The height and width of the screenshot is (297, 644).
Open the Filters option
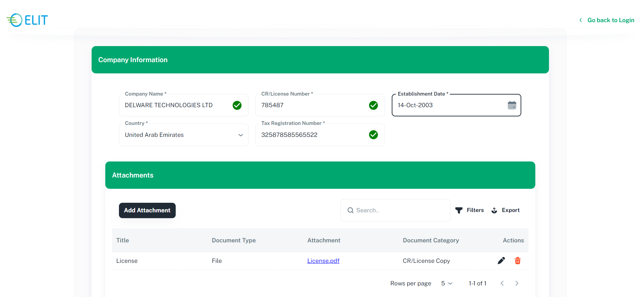[x=470, y=210]
